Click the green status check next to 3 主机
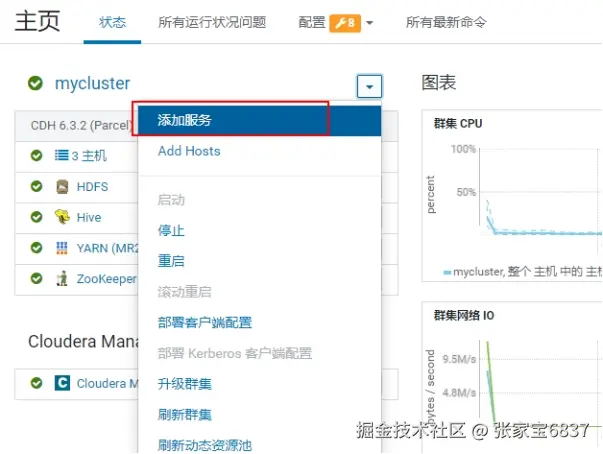Image resolution: width=603 pixels, height=454 pixels. 36,155
